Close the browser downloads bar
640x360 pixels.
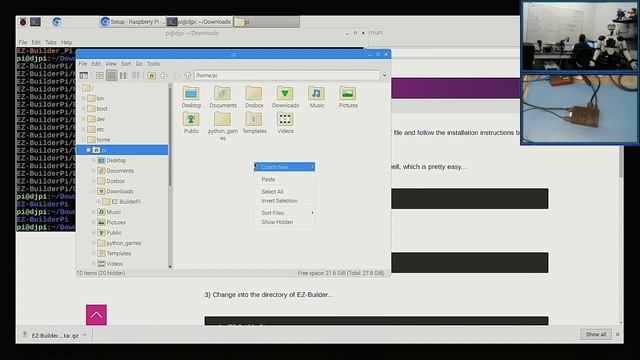(x=618, y=334)
